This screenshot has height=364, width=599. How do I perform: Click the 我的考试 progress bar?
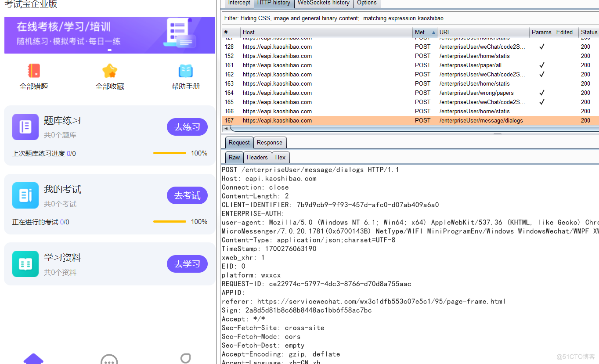pos(170,222)
